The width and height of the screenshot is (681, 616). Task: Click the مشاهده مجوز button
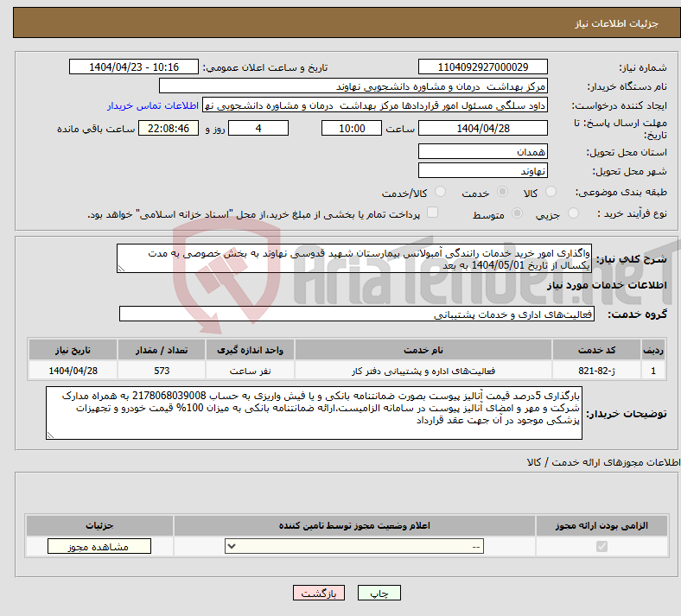pyautogui.click(x=99, y=546)
